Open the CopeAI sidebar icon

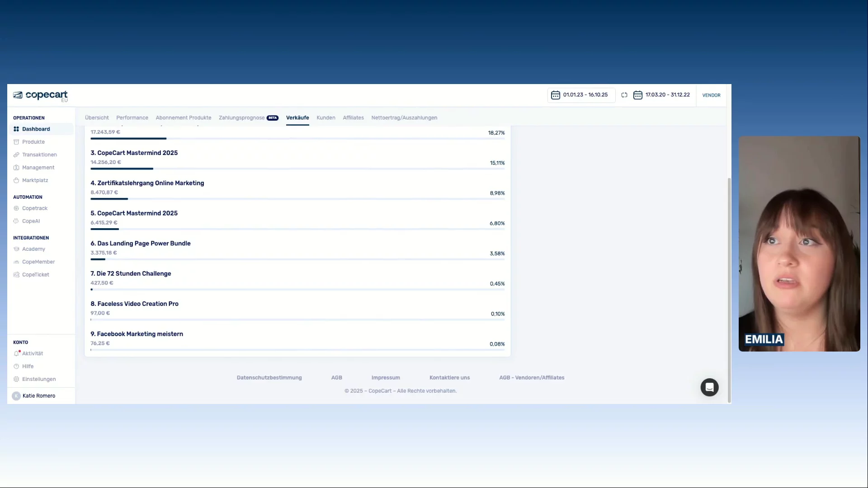[16, 221]
